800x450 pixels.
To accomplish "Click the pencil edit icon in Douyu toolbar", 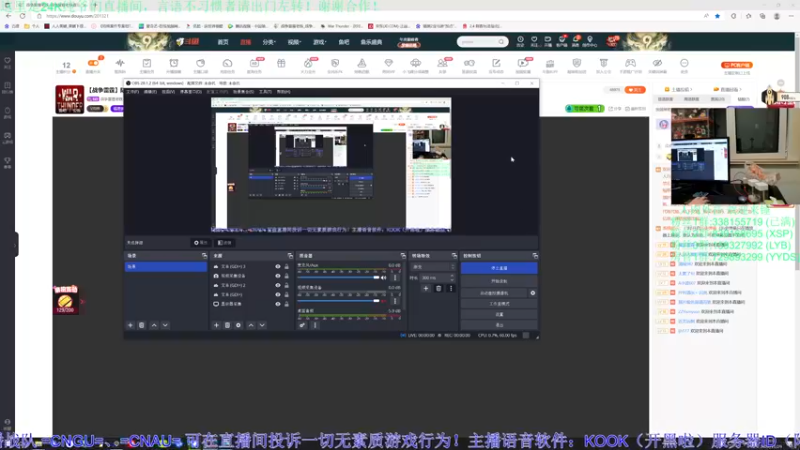I will [496, 63].
